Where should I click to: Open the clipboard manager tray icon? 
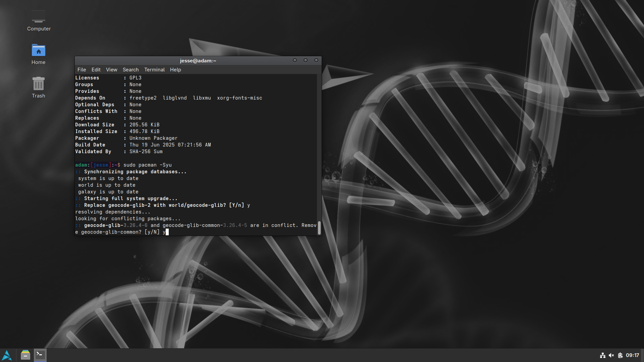point(620,355)
